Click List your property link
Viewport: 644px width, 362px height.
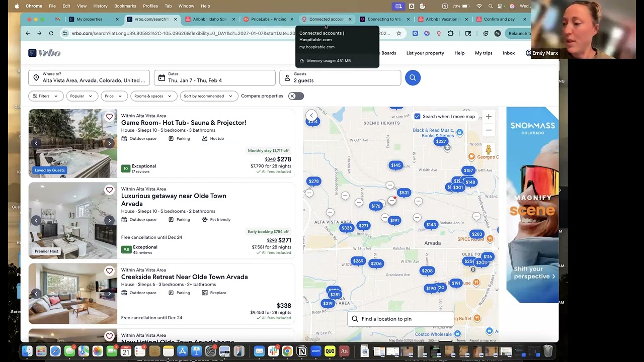coord(425,53)
